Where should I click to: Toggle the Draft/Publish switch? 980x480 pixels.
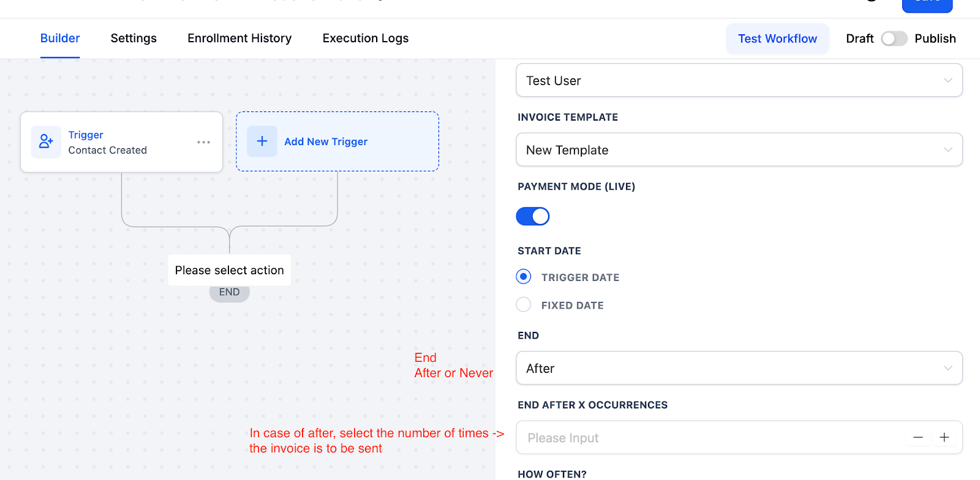894,39
